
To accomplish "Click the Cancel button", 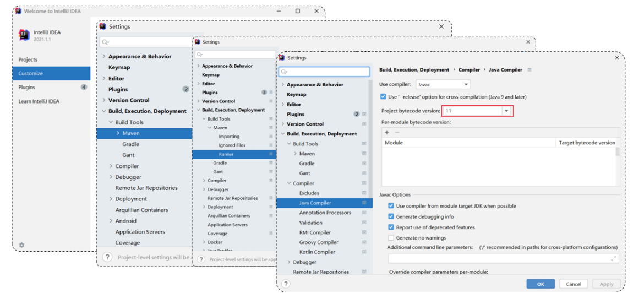I will [574, 284].
